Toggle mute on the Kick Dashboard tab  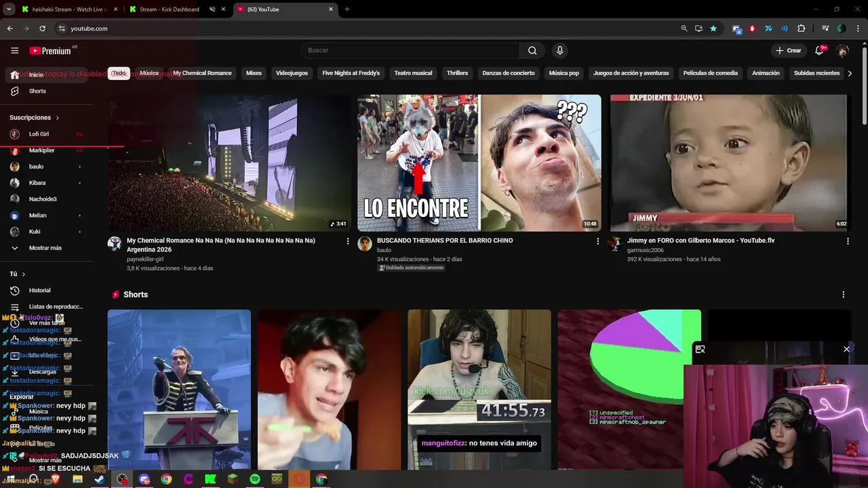pyautogui.click(x=212, y=9)
